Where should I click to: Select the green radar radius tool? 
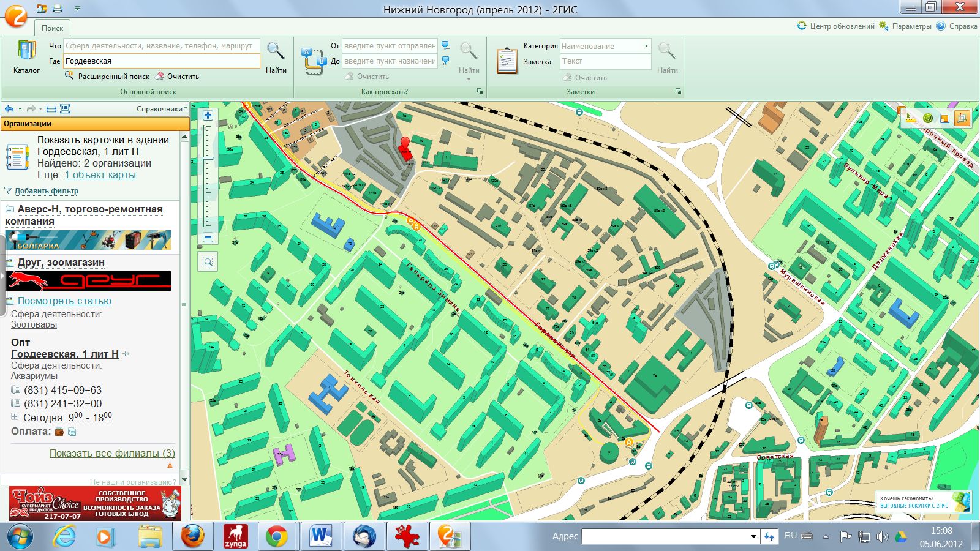pos(927,118)
